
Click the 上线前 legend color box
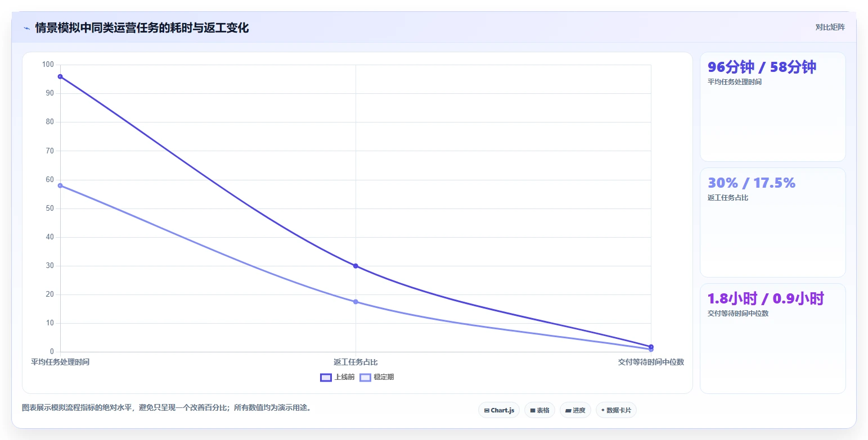[x=326, y=378]
